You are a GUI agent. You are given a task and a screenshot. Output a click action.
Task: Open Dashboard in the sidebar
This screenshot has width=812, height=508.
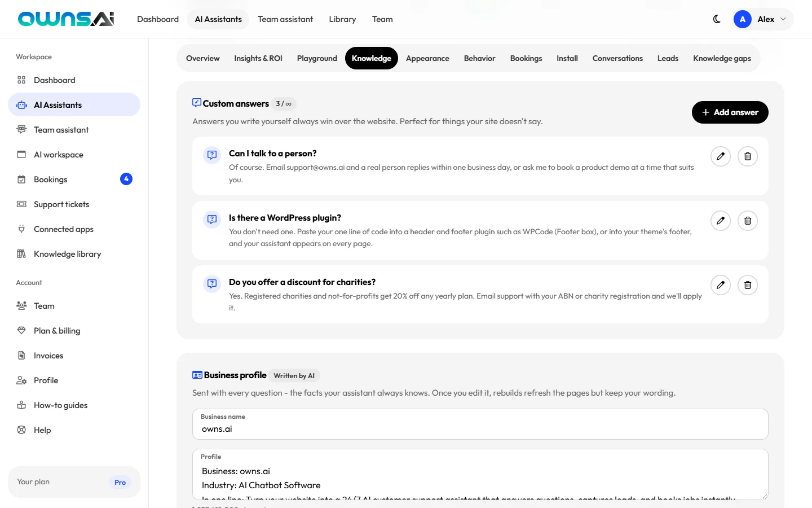coord(74,80)
